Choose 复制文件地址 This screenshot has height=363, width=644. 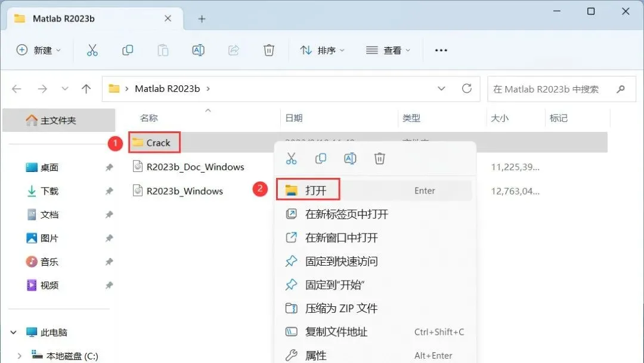374,332
